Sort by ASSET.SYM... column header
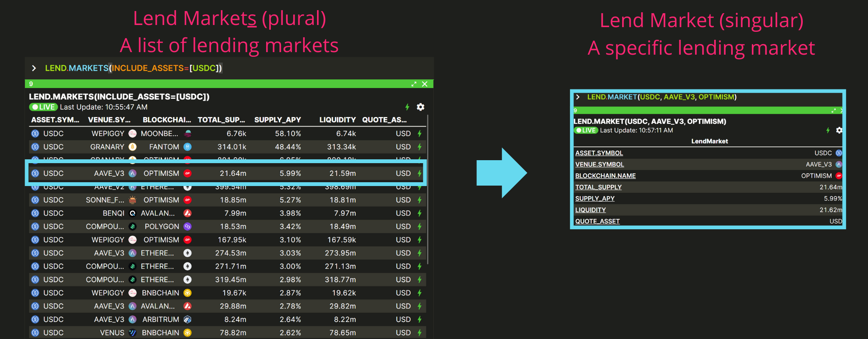The height and width of the screenshot is (339, 868). pyautogui.click(x=55, y=120)
